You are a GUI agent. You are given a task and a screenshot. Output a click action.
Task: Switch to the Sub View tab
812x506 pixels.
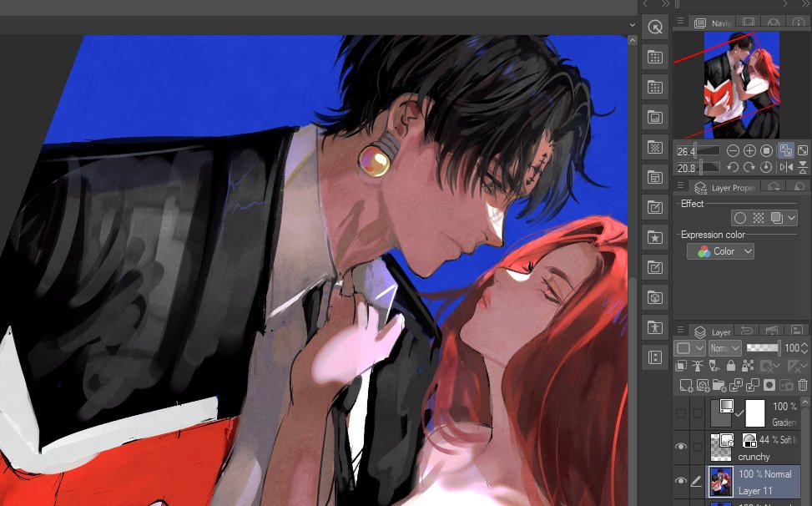(749, 23)
